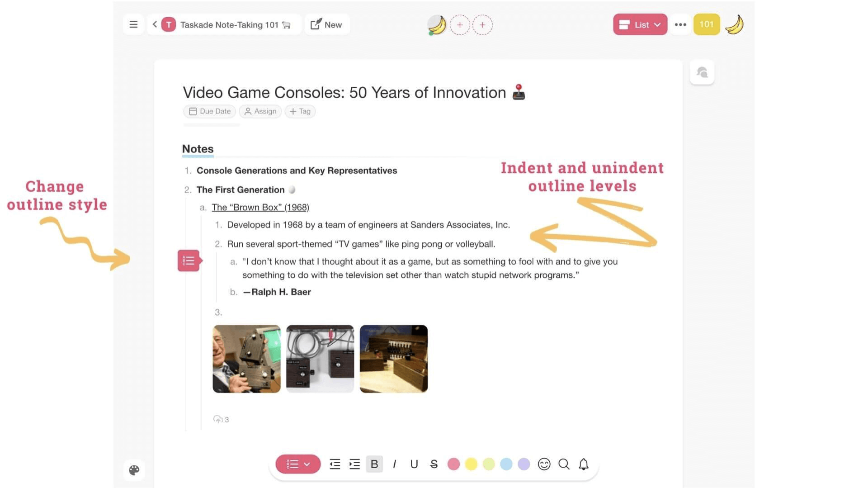Click the red outline style handle
This screenshot has width=868, height=488.
189,261
